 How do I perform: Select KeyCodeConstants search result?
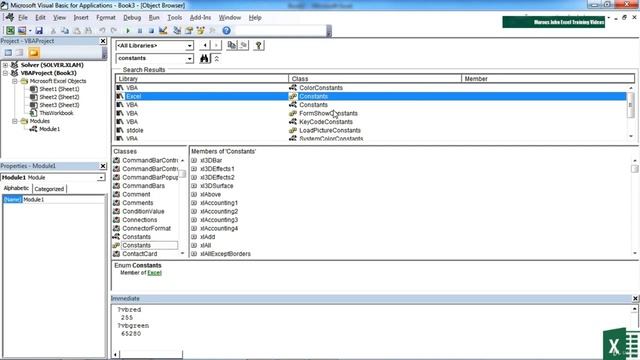(326, 122)
